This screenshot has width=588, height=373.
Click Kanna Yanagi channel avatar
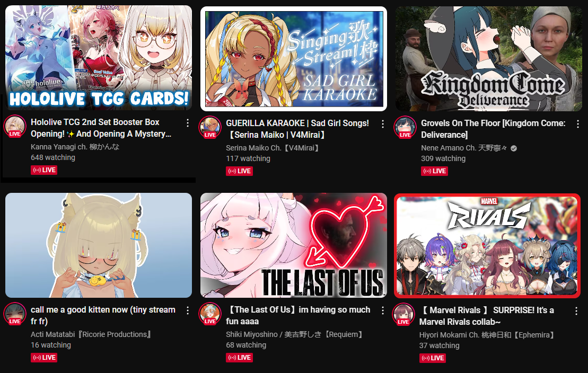tap(15, 126)
